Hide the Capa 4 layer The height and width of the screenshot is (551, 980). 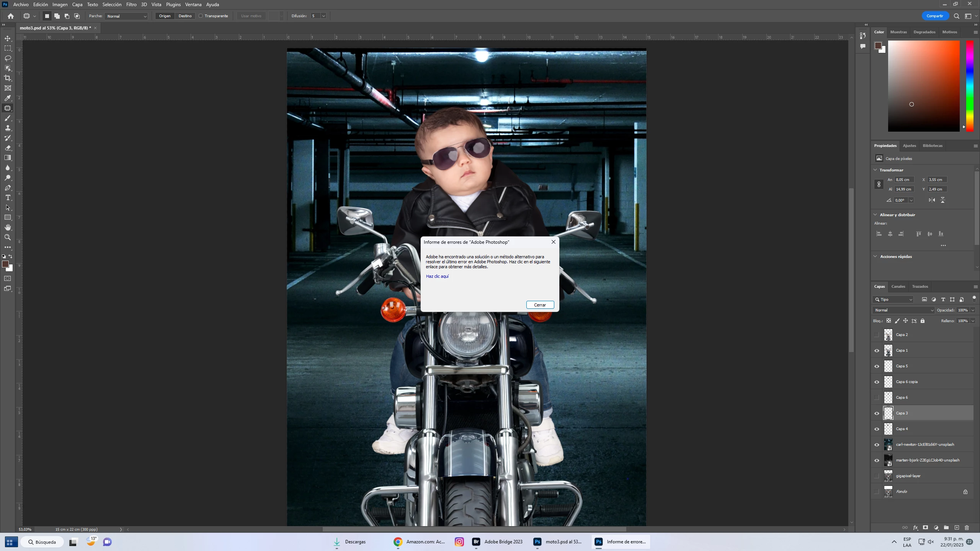point(877,429)
